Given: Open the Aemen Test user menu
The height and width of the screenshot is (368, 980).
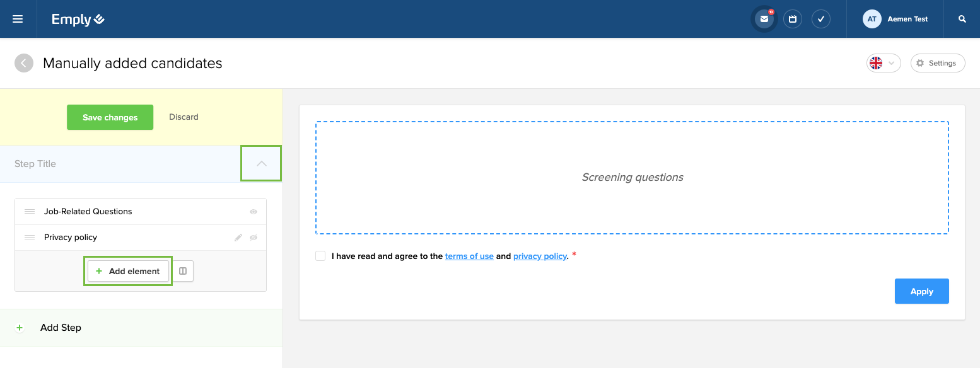Looking at the screenshot, I should coord(895,19).
